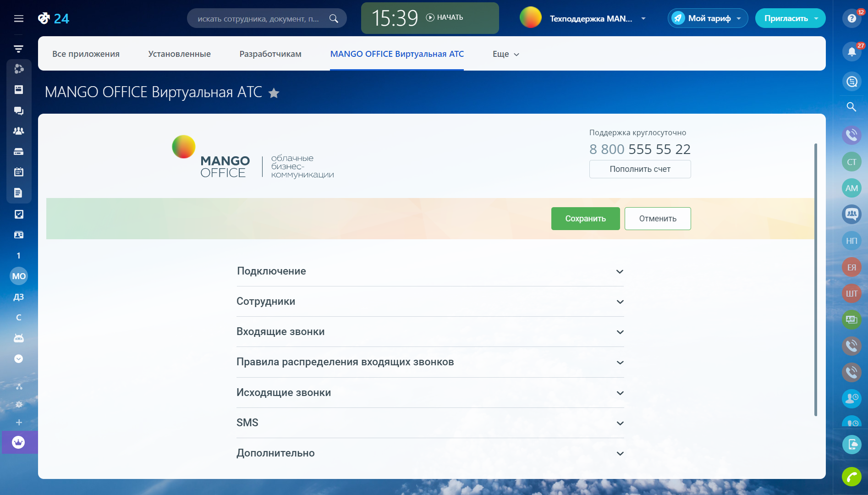868x495 pixels.
Task: Expand the Подключение section
Action: [430, 271]
